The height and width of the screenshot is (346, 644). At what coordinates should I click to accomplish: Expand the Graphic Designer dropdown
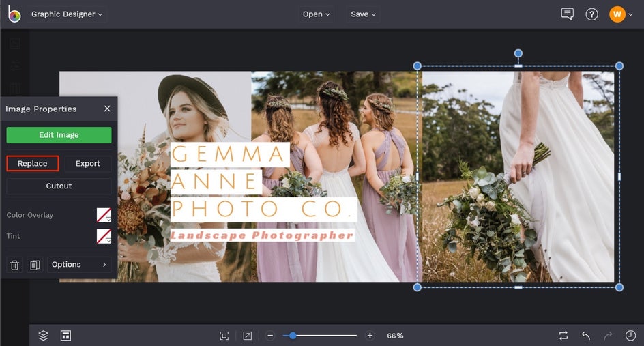[x=67, y=14]
